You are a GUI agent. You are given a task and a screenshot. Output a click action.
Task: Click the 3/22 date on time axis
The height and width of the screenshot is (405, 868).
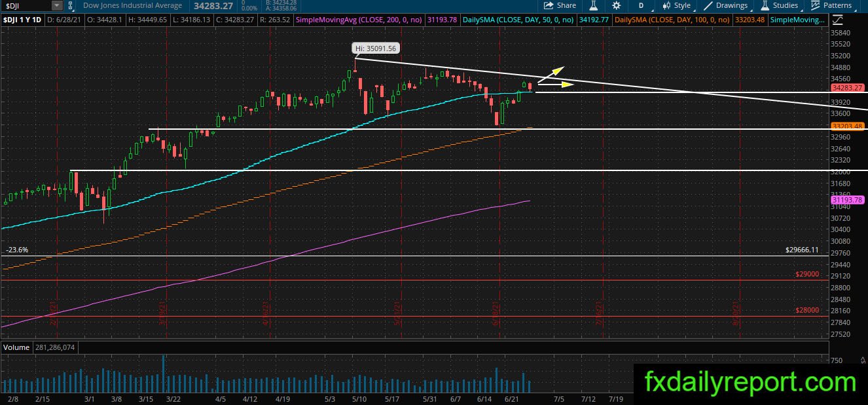173,398
